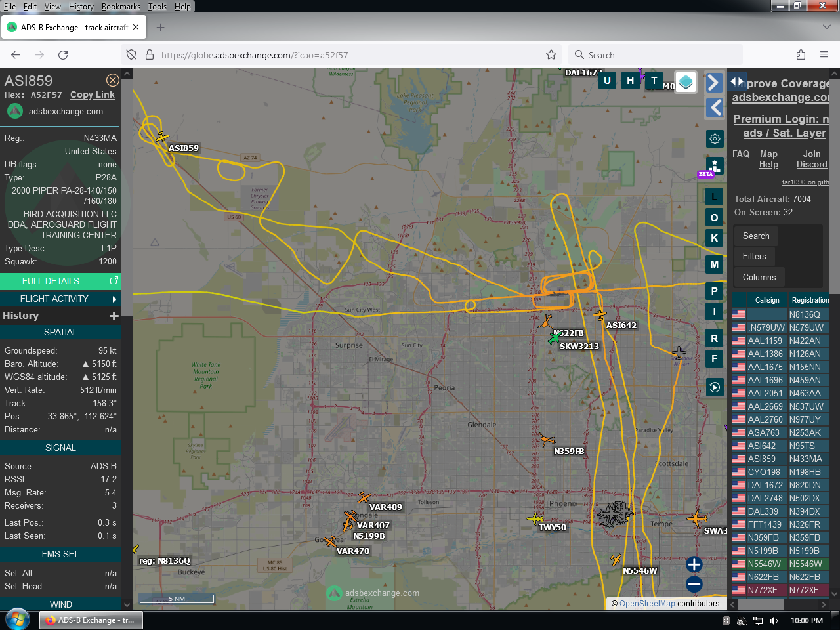The width and height of the screenshot is (840, 630).
Task: Reload the current browser page
Action: click(x=63, y=55)
